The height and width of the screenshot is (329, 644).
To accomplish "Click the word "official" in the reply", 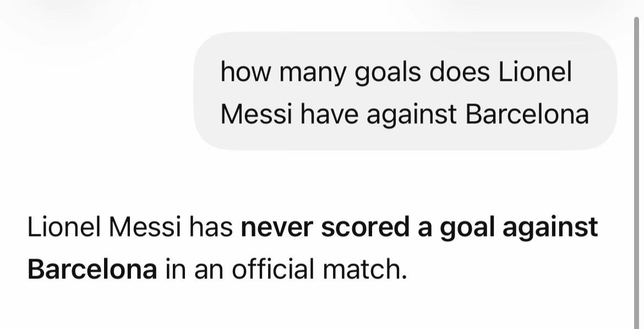I will 272,269.
